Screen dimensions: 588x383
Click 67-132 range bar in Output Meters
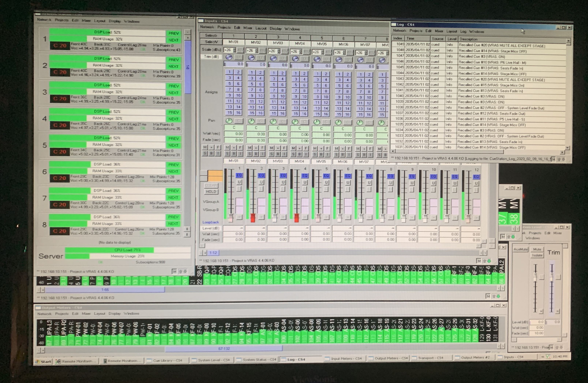pyautogui.click(x=224, y=349)
